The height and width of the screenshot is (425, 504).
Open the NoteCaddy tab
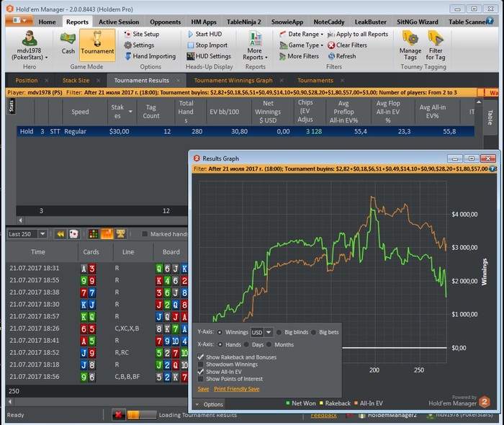click(x=329, y=22)
